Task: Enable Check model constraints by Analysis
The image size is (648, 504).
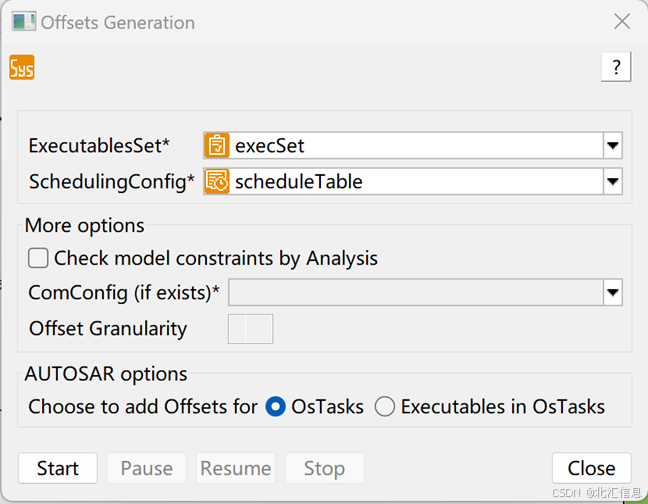Action: 39,258
